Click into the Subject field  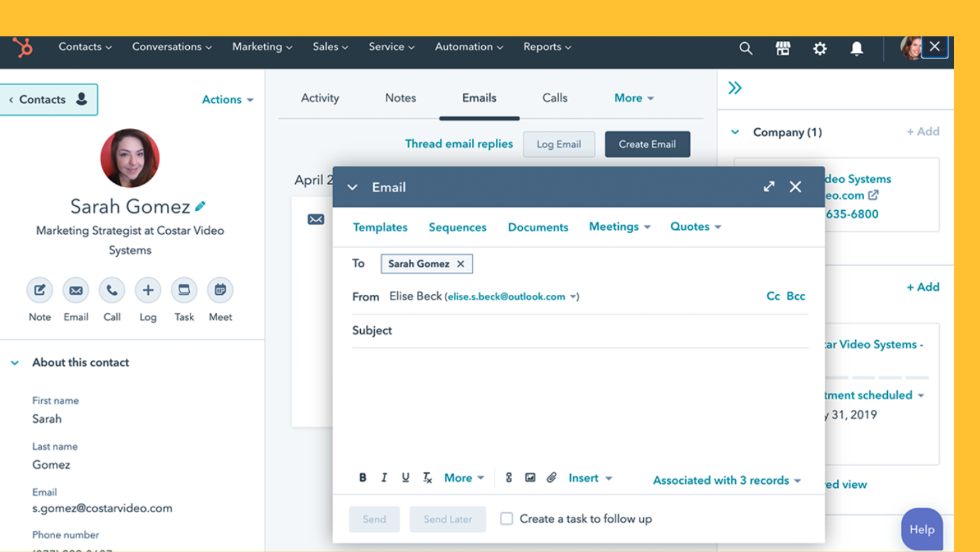pyautogui.click(x=580, y=331)
